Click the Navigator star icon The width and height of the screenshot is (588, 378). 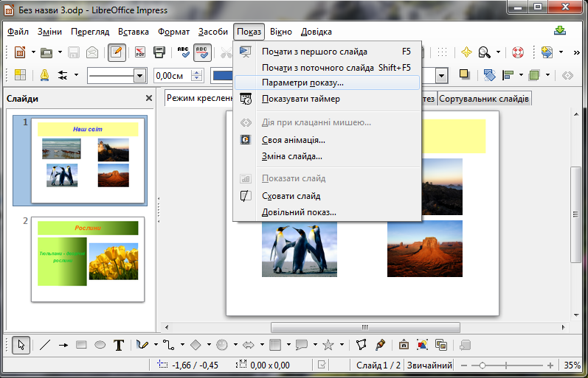(x=466, y=52)
